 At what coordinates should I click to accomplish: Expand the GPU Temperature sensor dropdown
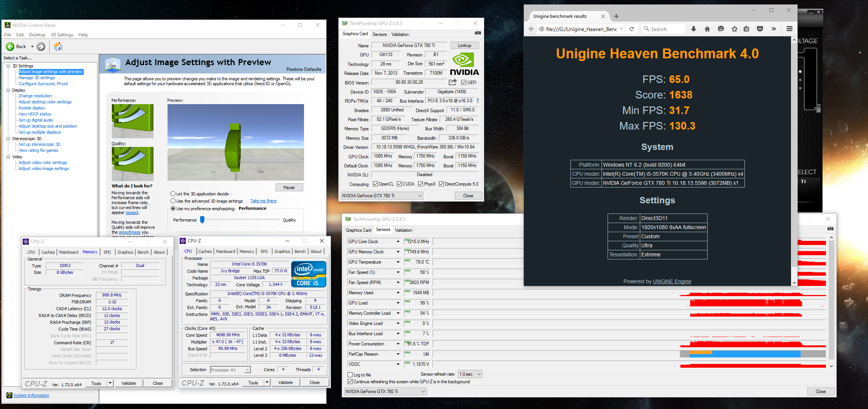click(398, 262)
